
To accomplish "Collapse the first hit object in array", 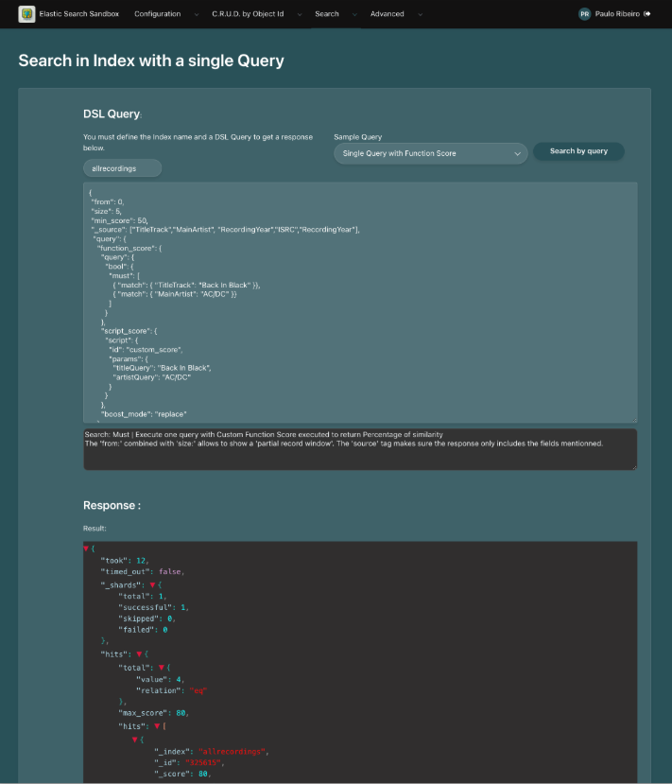I will [134, 740].
